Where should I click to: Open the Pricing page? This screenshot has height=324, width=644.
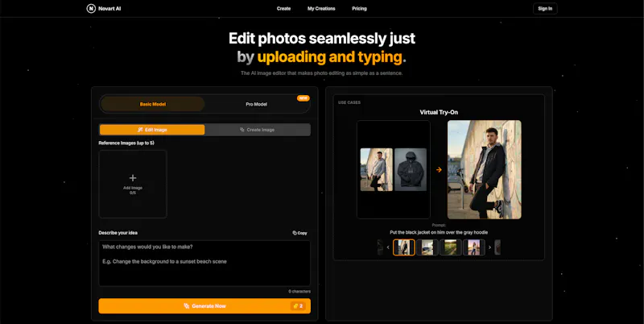[x=359, y=9]
